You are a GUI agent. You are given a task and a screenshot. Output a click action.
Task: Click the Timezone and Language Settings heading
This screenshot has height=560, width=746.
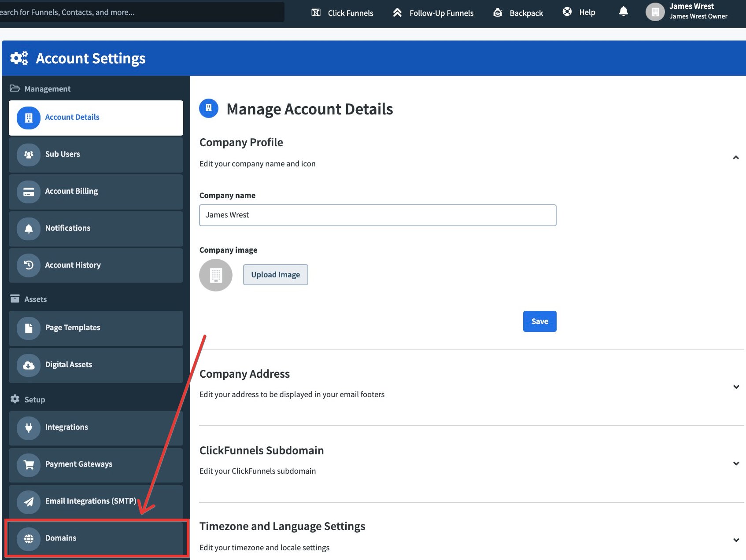pyautogui.click(x=282, y=526)
